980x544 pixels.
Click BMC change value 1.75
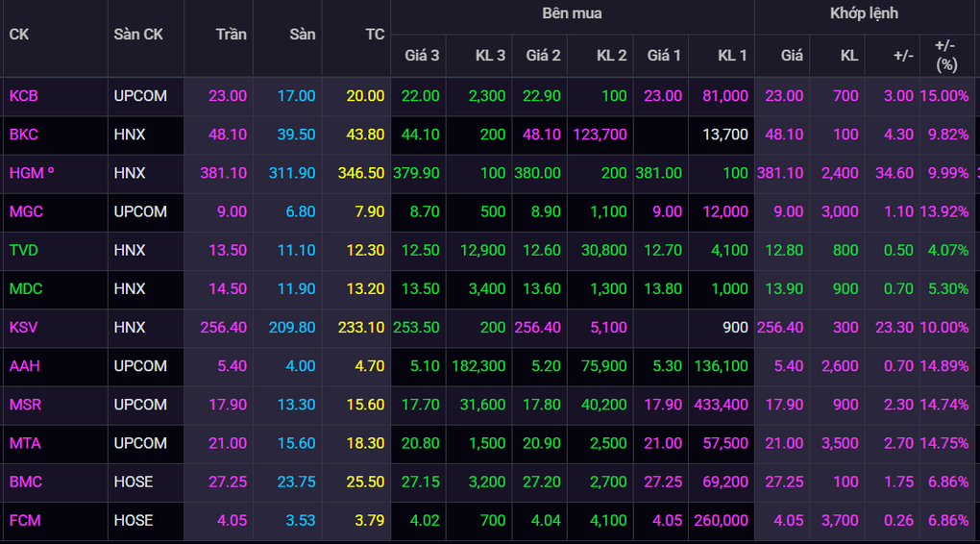(898, 482)
